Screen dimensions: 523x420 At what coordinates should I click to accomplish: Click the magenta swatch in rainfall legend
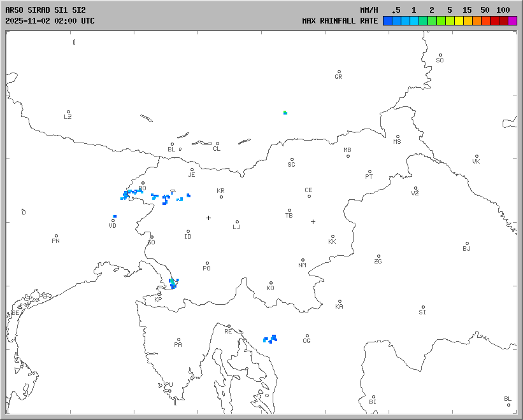coord(512,21)
